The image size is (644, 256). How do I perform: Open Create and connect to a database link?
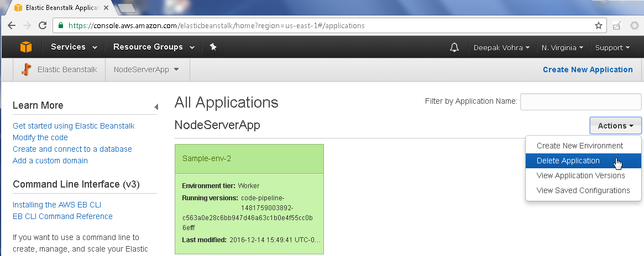(x=72, y=149)
